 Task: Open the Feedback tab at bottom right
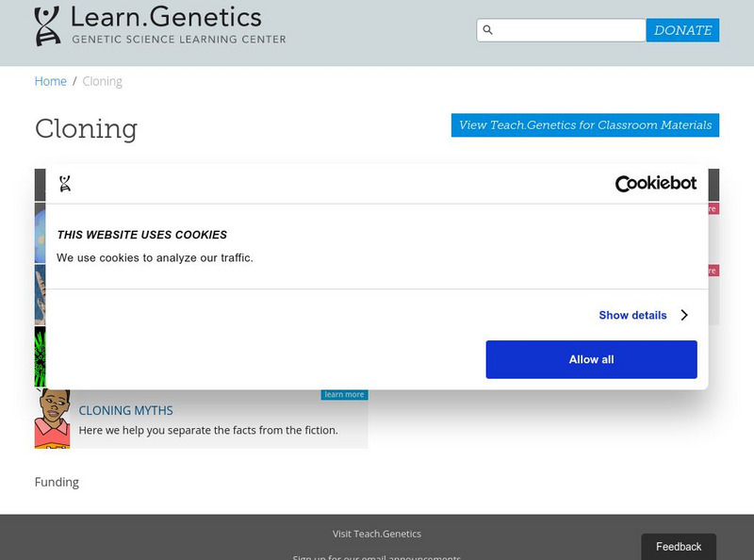click(x=679, y=547)
